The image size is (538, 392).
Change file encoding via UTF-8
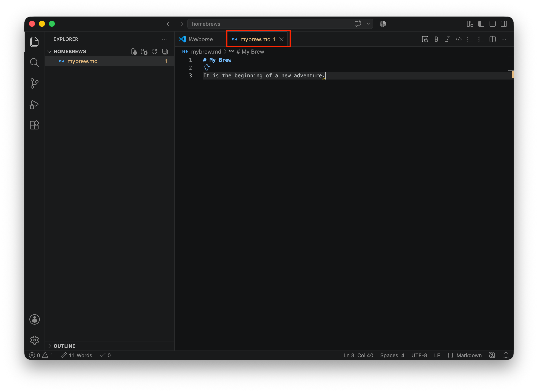point(419,355)
